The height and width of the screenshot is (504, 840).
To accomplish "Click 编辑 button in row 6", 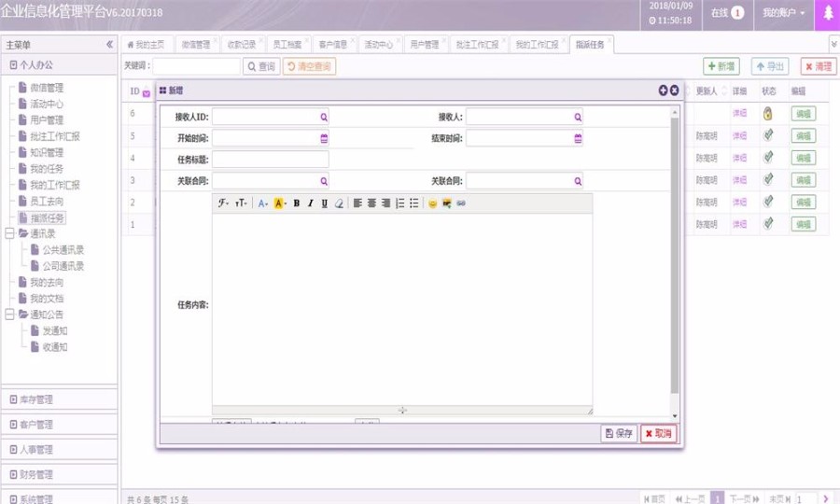I will pyautogui.click(x=803, y=114).
